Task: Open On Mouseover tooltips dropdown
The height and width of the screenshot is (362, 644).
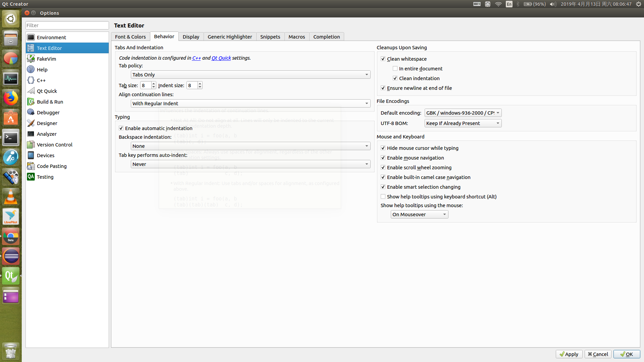Action: click(x=419, y=214)
